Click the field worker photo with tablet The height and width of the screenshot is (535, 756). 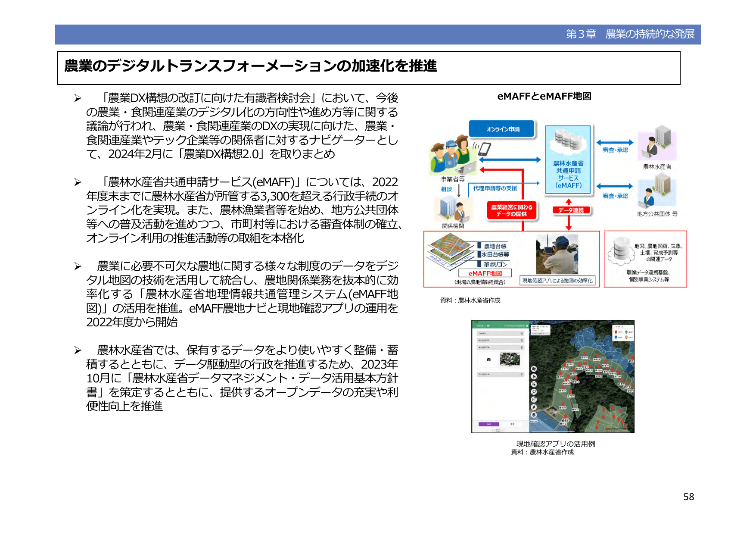click(x=557, y=254)
